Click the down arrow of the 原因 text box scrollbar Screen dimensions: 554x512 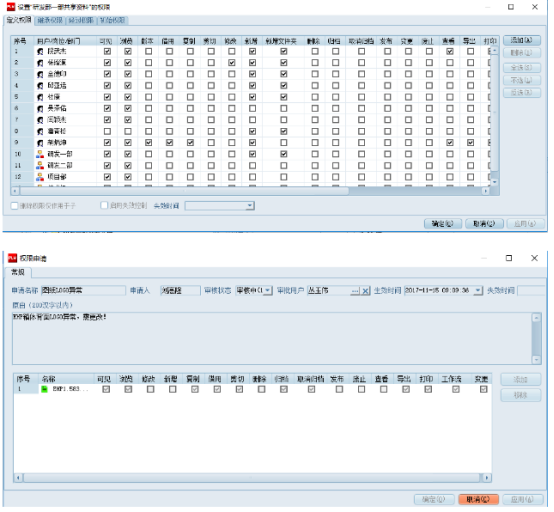point(537,360)
